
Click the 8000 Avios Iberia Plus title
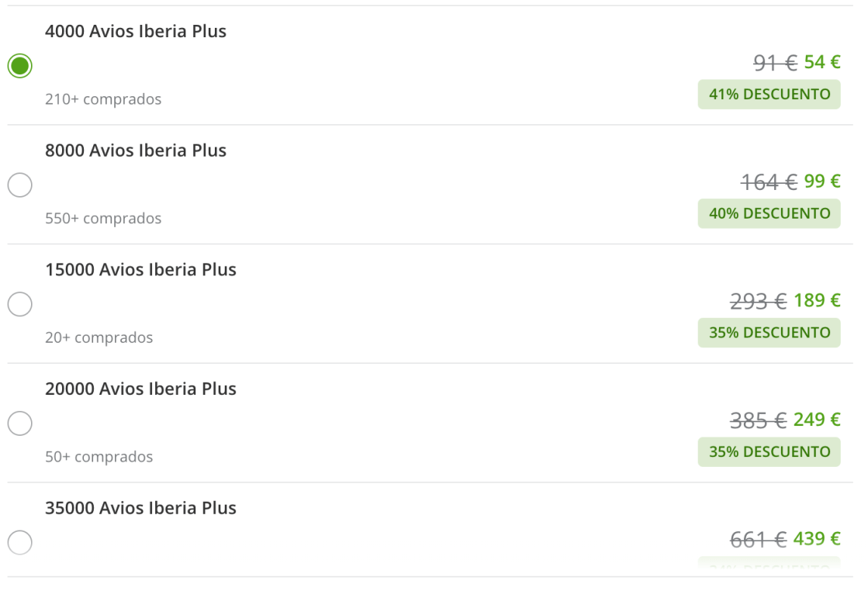click(136, 150)
